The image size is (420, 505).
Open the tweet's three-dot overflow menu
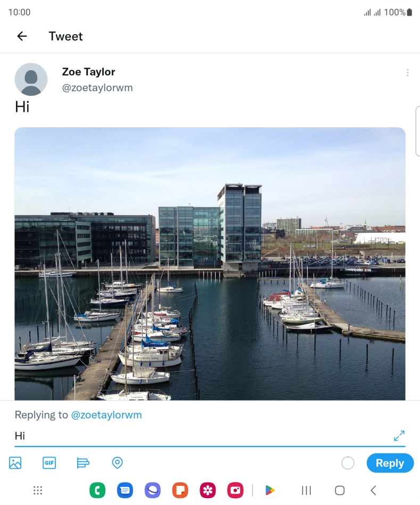coord(407,73)
